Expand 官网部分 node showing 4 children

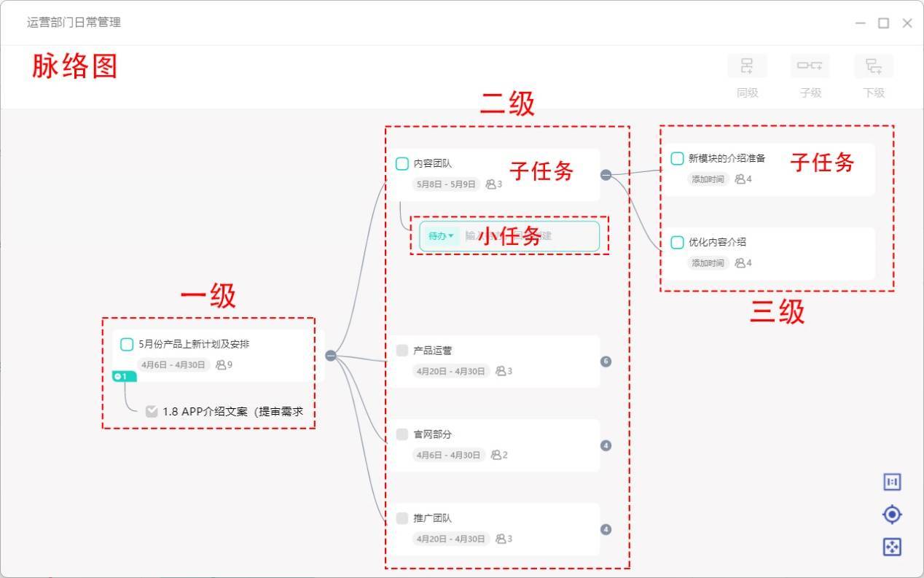pyautogui.click(x=606, y=445)
